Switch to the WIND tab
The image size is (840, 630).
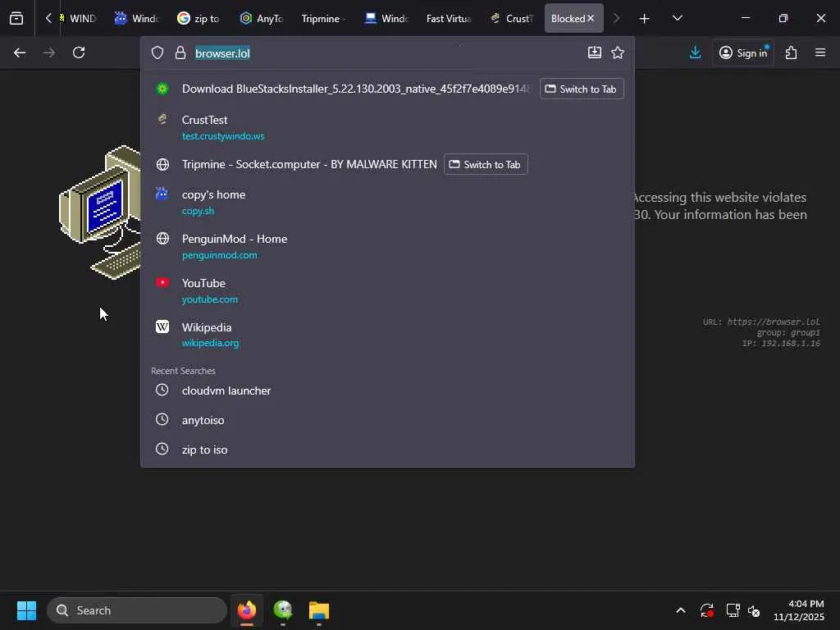point(78,18)
